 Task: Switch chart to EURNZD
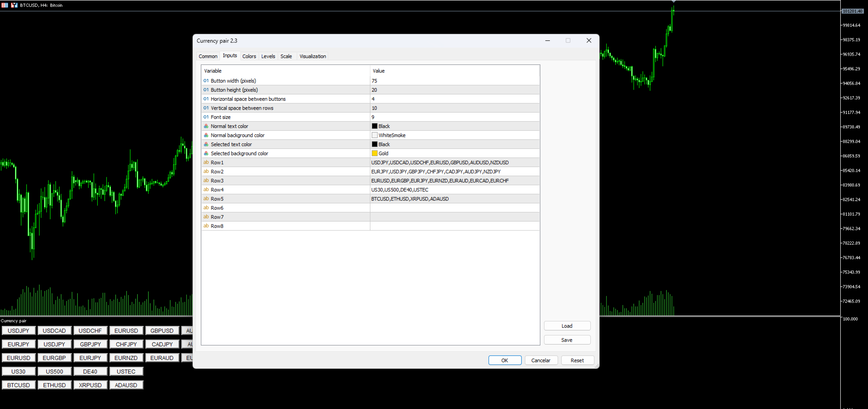[126, 358]
